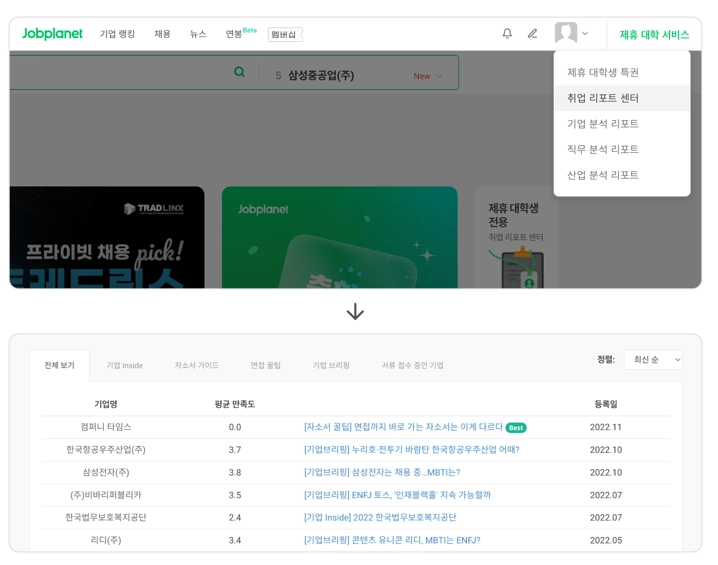Click the green search magnifier icon
The height and width of the screenshot is (565, 718).
pos(239,72)
